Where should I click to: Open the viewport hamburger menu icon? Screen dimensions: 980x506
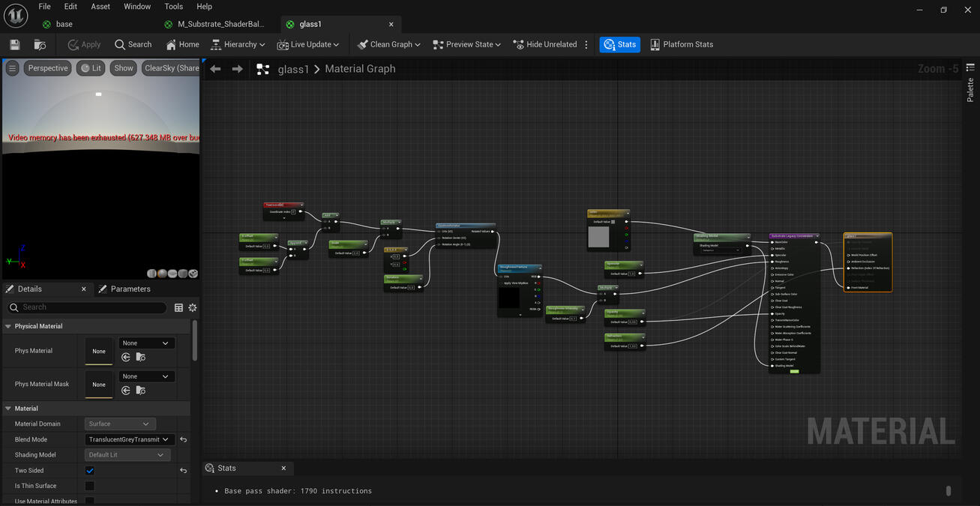coord(12,68)
